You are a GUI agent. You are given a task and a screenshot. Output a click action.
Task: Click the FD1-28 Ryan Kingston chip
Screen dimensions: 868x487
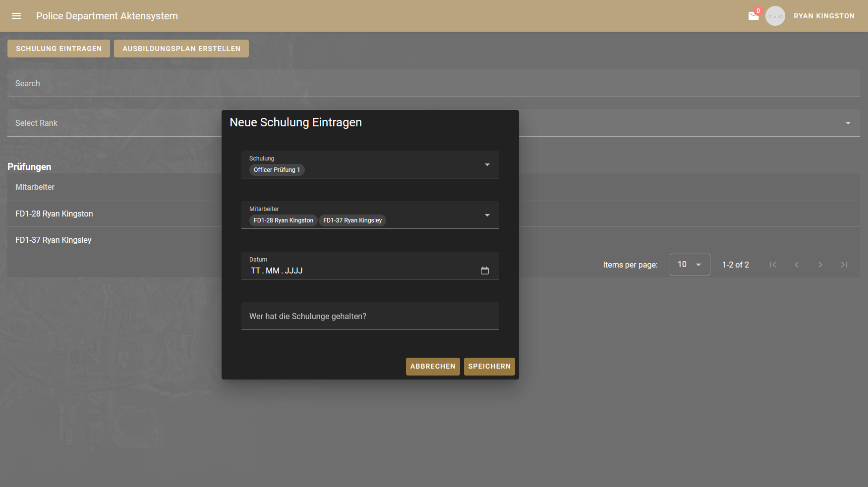(284, 220)
